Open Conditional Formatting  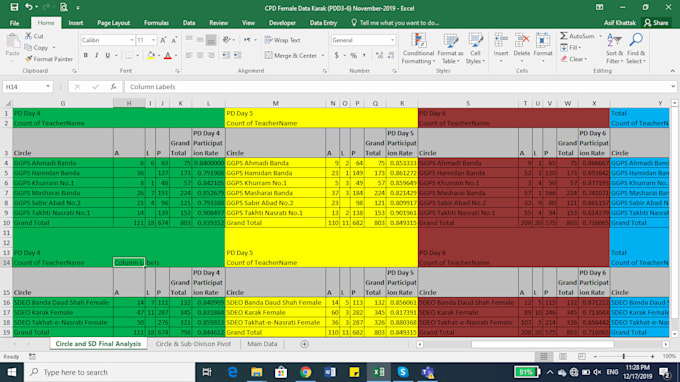[x=418, y=49]
